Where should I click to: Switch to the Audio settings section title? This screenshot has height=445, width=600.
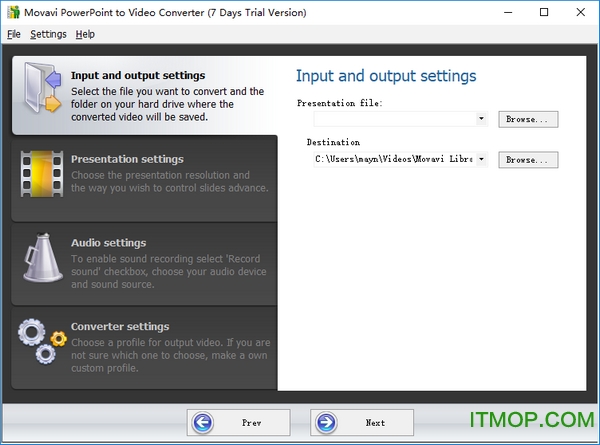[x=108, y=243]
